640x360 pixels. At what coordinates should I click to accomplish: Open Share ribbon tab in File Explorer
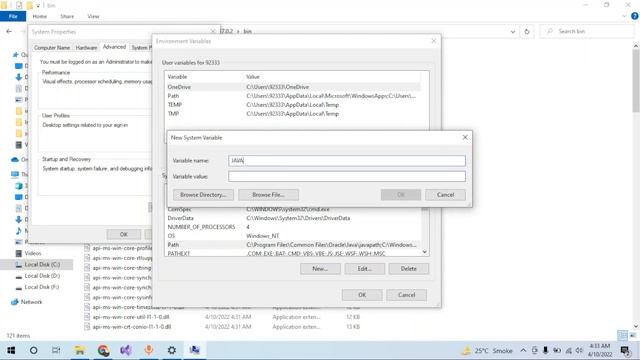pyautogui.click(x=67, y=16)
